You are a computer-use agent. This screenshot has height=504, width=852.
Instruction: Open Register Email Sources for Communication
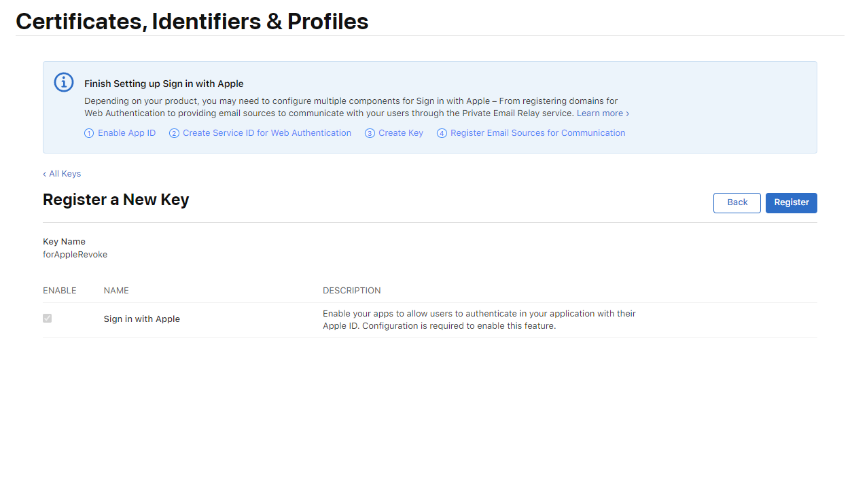pyautogui.click(x=537, y=133)
